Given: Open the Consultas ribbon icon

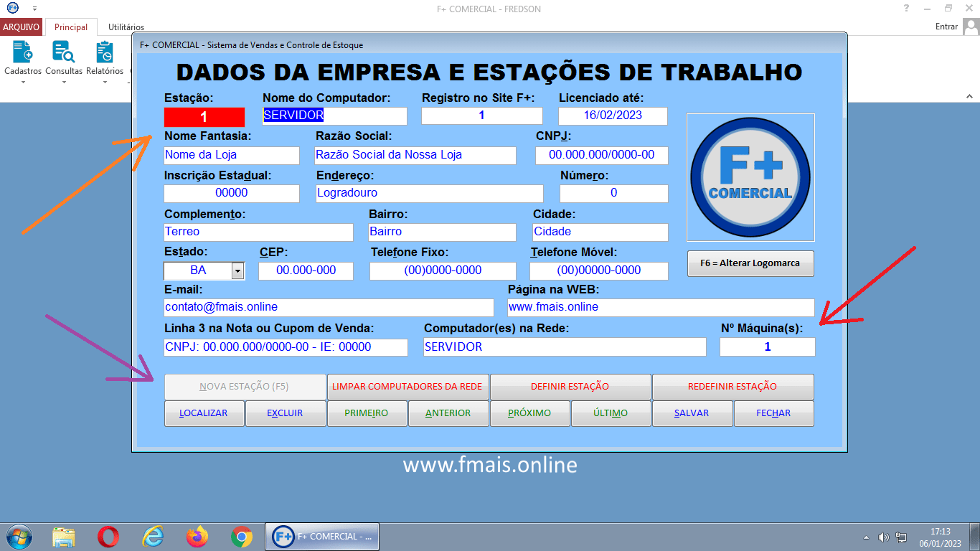Looking at the screenshot, I should click(63, 53).
